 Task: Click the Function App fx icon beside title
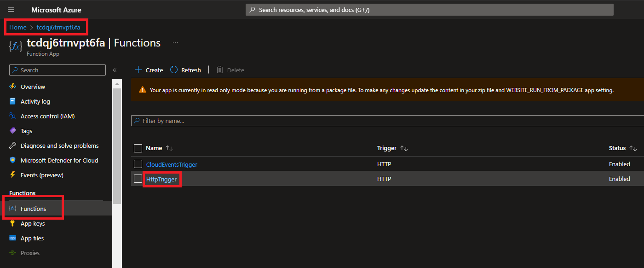(16, 46)
